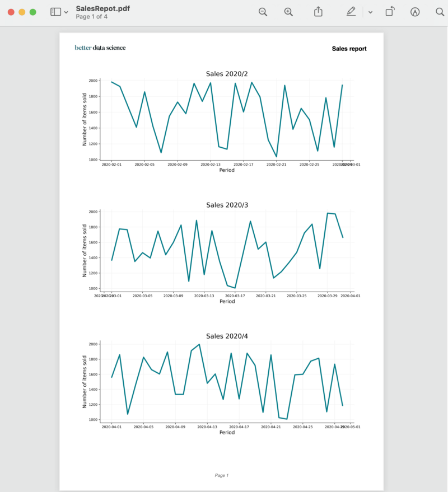This screenshot has height=492, width=448.
Task: Click the 'Page 1 of 4' subtitle
Action: [92, 17]
